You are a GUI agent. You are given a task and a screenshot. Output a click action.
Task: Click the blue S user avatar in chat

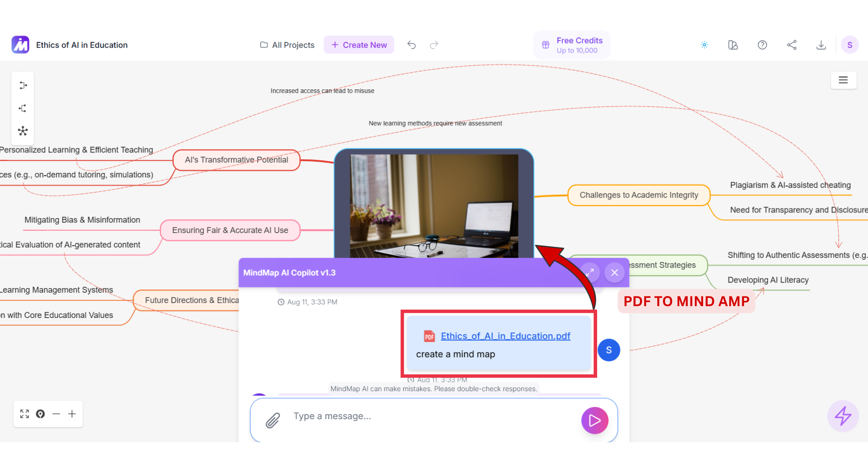[x=609, y=350]
